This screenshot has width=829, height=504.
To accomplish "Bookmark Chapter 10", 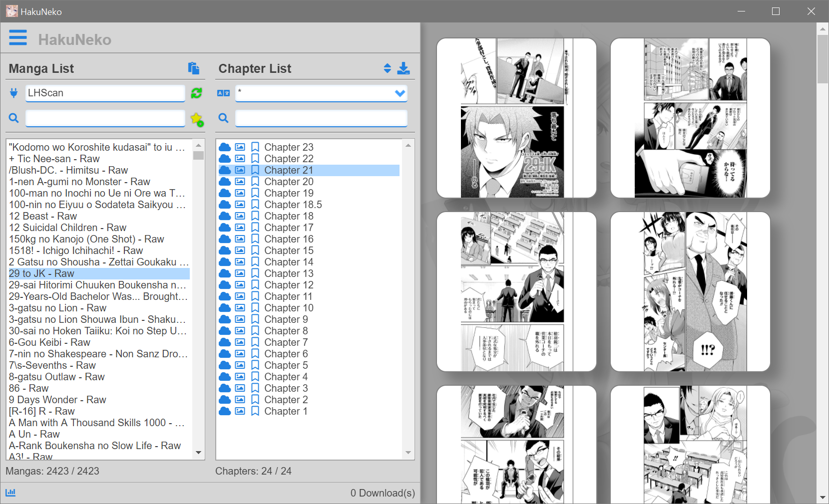I will pos(256,308).
